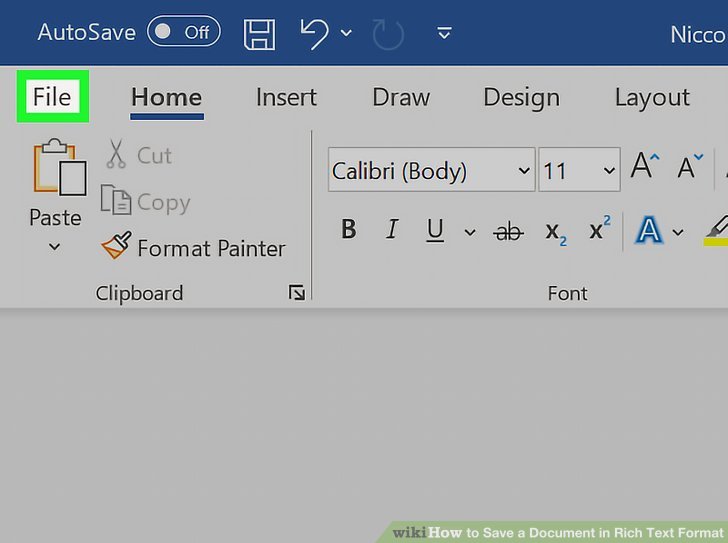Open the Clipboard dialog launcher
The width and height of the screenshot is (728, 543).
(296, 293)
